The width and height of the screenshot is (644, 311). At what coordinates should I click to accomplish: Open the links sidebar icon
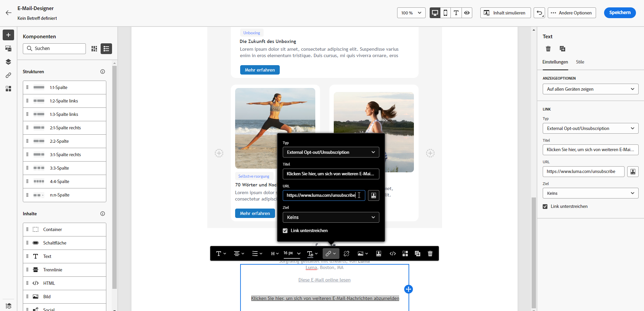[8, 75]
